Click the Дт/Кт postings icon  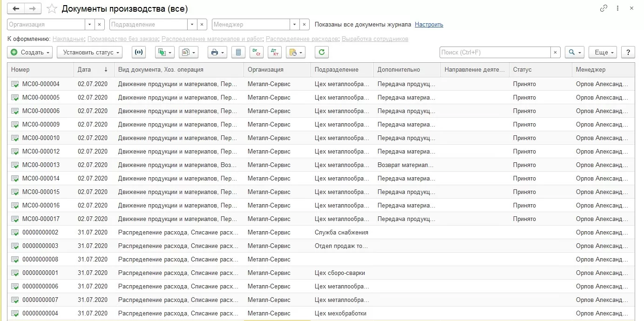tap(274, 53)
